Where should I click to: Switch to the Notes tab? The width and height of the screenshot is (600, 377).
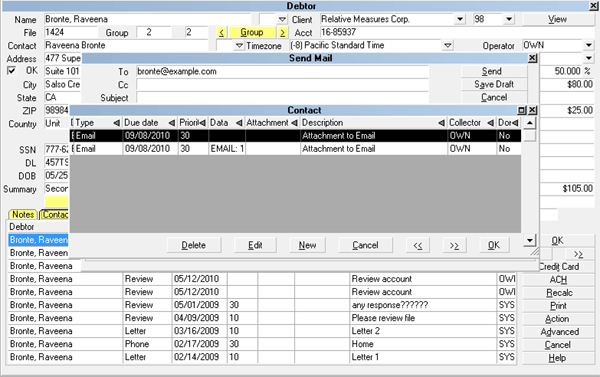[23, 214]
